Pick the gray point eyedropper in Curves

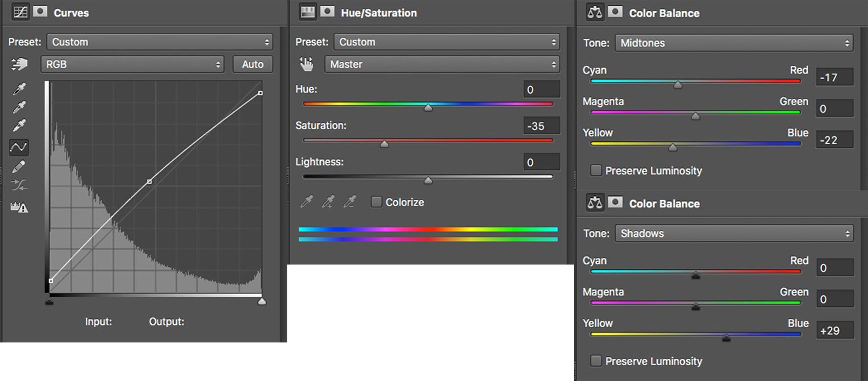click(19, 107)
